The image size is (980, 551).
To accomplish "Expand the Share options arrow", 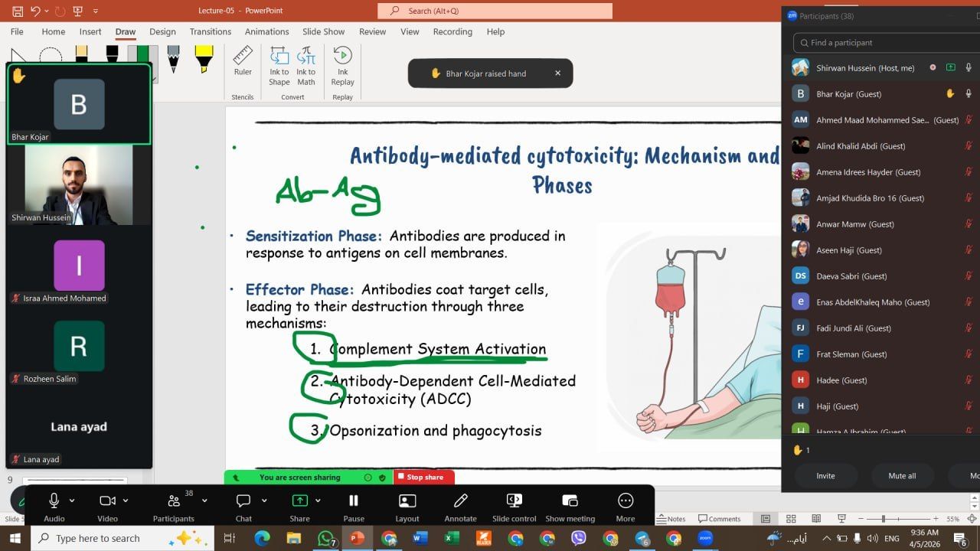I will pyautogui.click(x=318, y=500).
